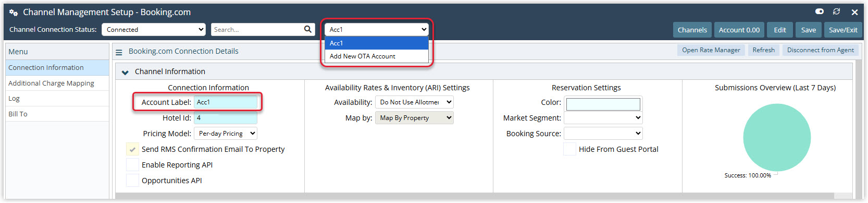This screenshot has height=203, width=868.
Task: Collapse the Channel Information section
Action: (125, 72)
